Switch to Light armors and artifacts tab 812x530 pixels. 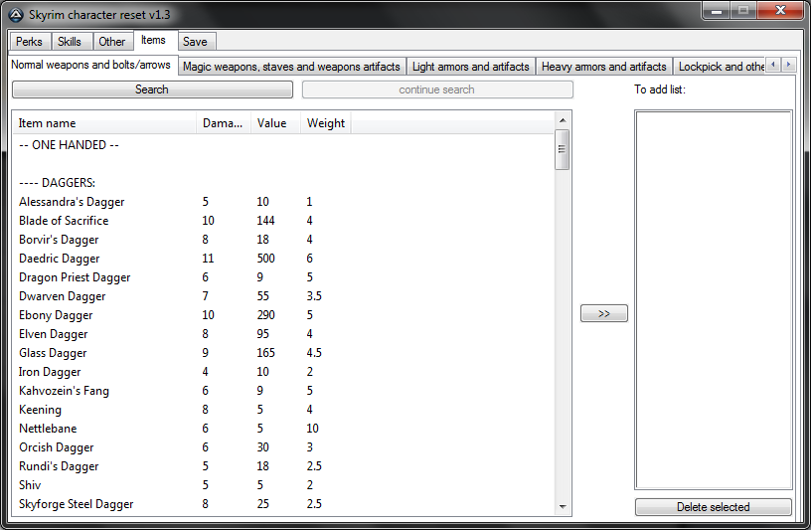(x=471, y=67)
